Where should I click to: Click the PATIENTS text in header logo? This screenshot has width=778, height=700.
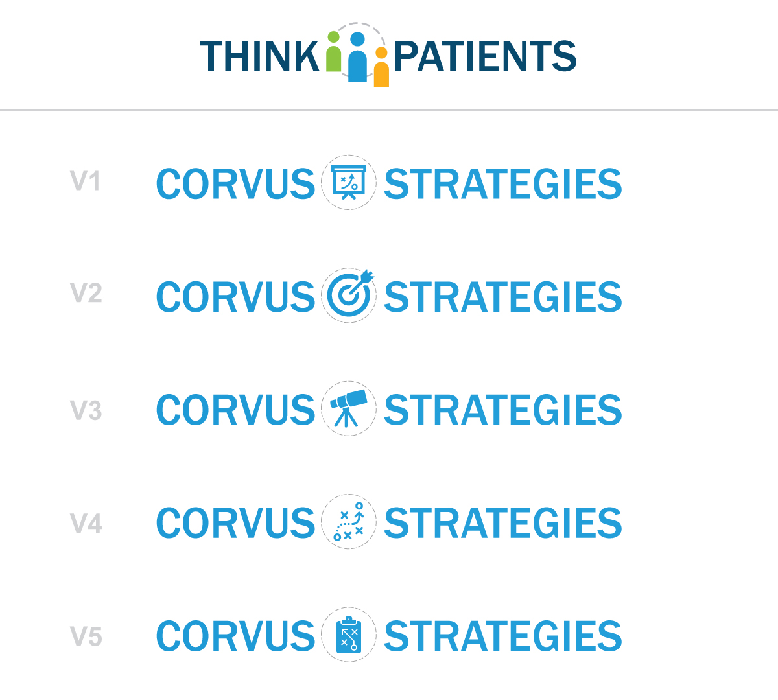point(484,56)
